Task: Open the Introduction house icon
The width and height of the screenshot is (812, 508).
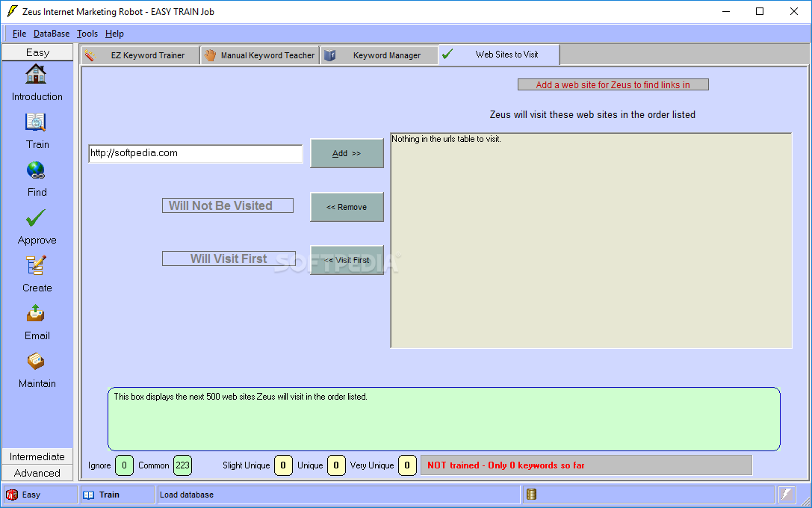Action: (36, 74)
